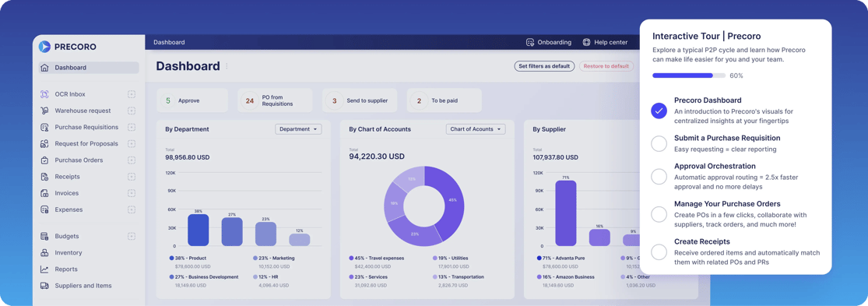The width and height of the screenshot is (868, 306).
Task: Open the Chart of Acounts dropdown
Action: pyautogui.click(x=476, y=129)
